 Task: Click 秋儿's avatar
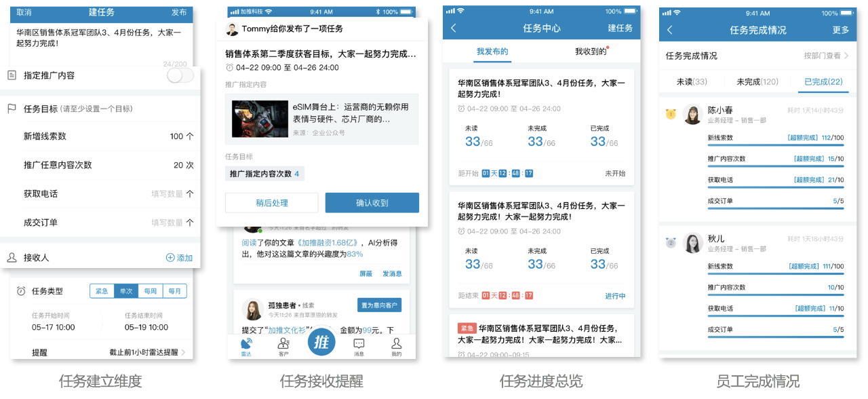(692, 243)
